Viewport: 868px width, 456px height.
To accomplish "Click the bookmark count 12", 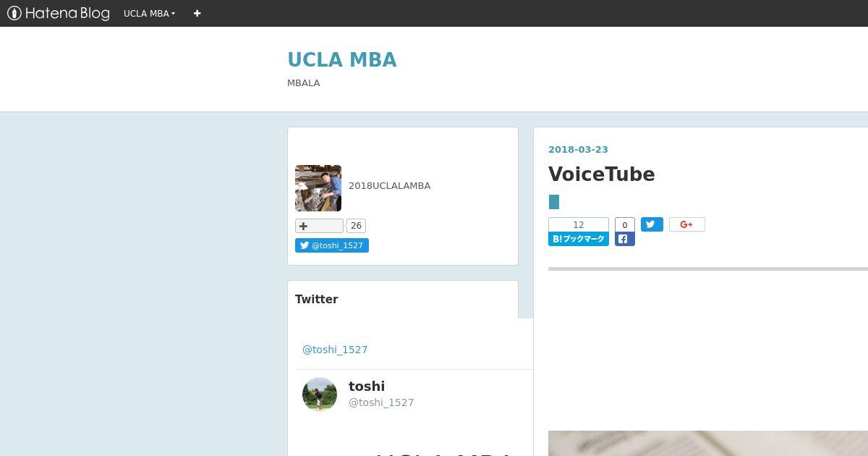I will [578, 224].
